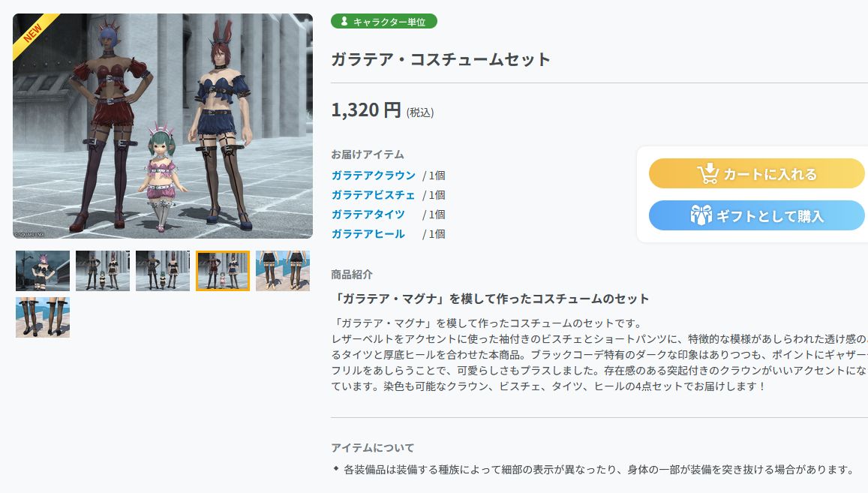Select the fifth thumbnail showing tights close-up

pyautogui.click(x=282, y=271)
